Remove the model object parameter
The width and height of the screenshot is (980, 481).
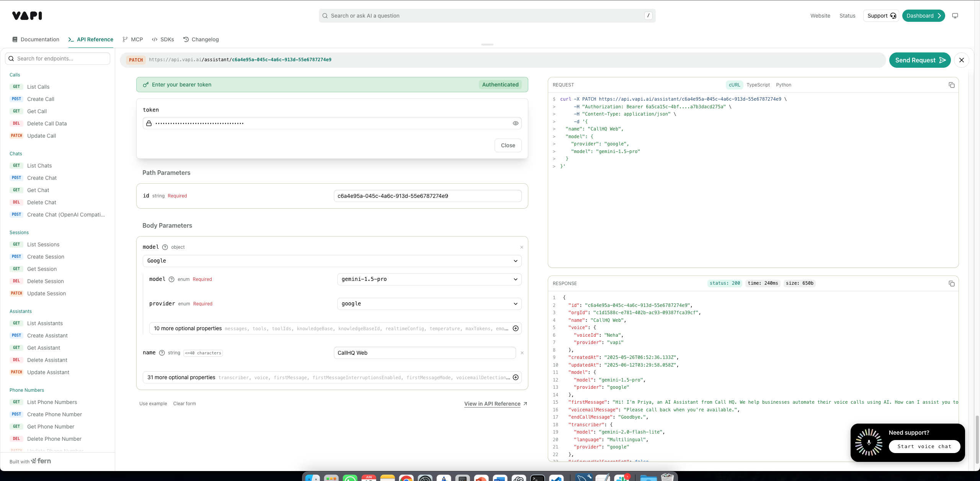[521, 247]
